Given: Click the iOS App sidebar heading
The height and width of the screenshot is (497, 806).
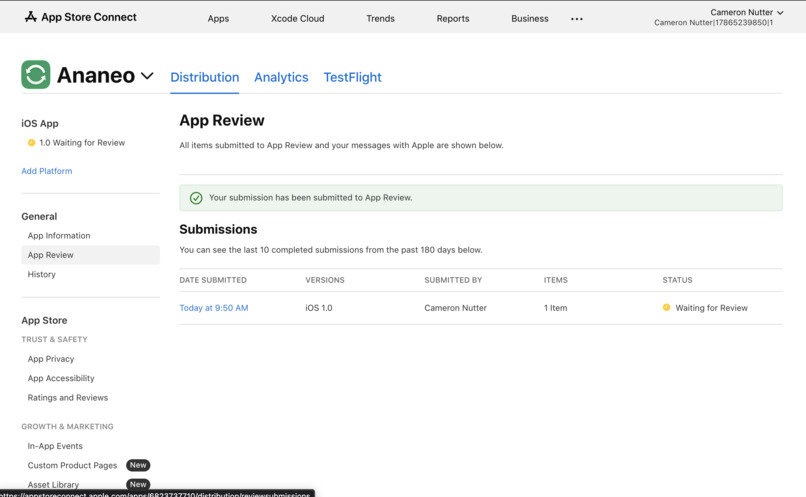Looking at the screenshot, I should [x=40, y=123].
